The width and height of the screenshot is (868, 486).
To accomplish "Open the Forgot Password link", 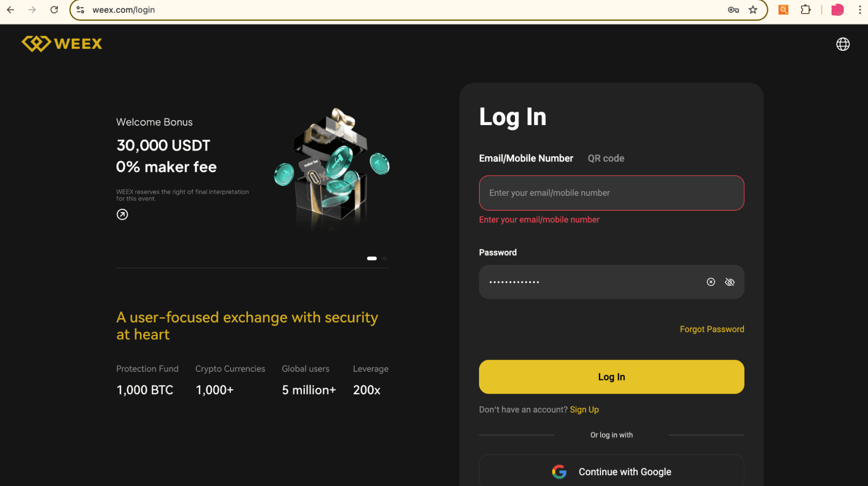I will pyautogui.click(x=712, y=329).
